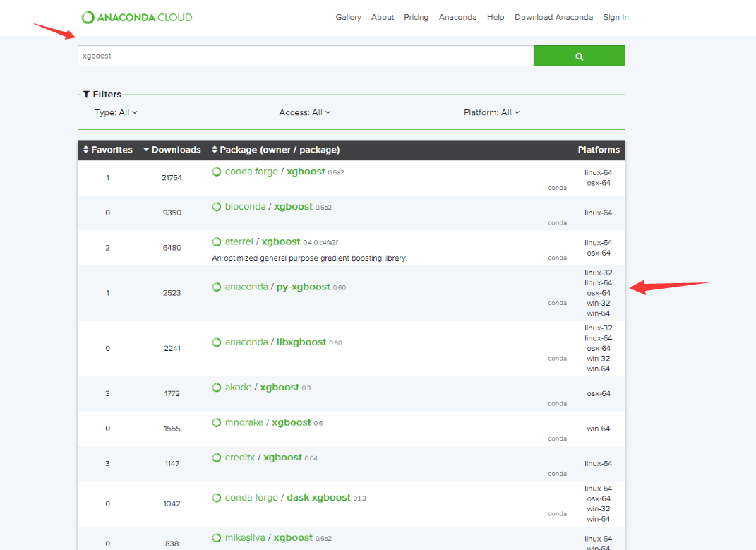Click package icon beside mndrake / xgboost
The height and width of the screenshot is (550, 756).
[x=217, y=423]
